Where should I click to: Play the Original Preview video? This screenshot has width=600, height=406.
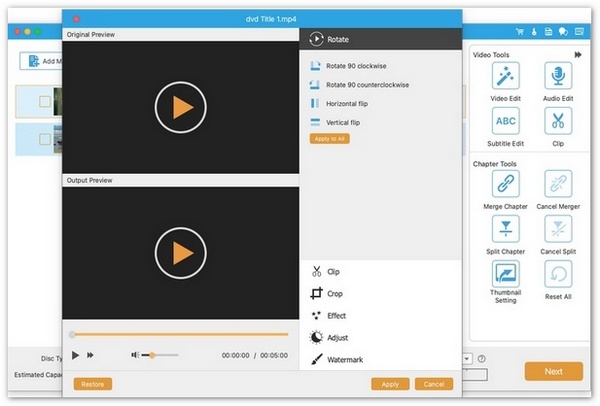click(x=181, y=107)
